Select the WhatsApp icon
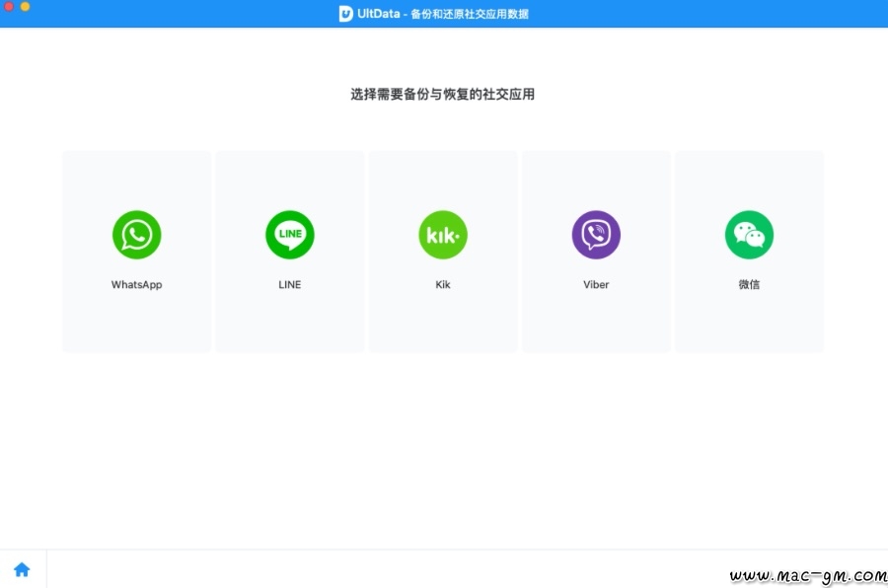 tap(136, 235)
